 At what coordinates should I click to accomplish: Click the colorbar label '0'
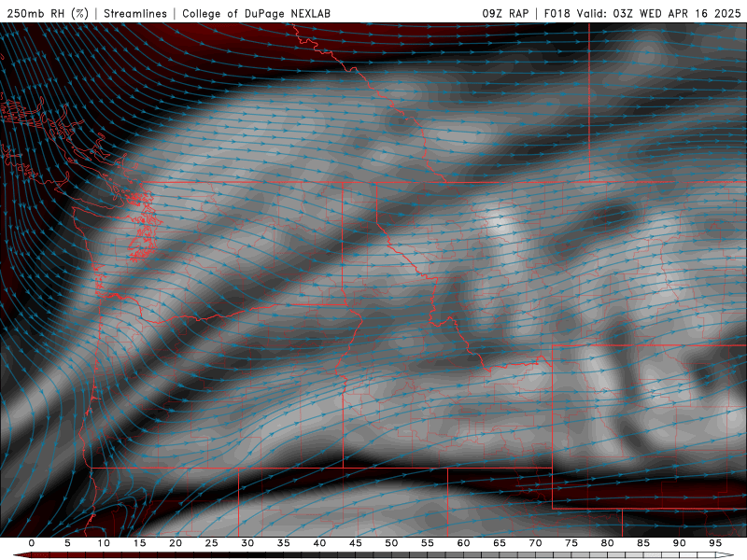point(32,543)
